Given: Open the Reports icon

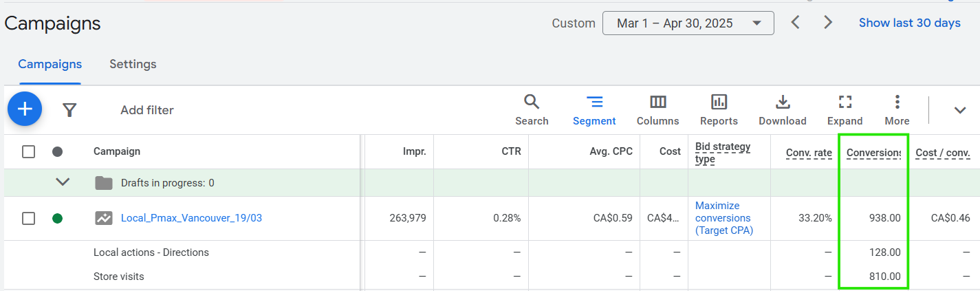Looking at the screenshot, I should click(719, 110).
